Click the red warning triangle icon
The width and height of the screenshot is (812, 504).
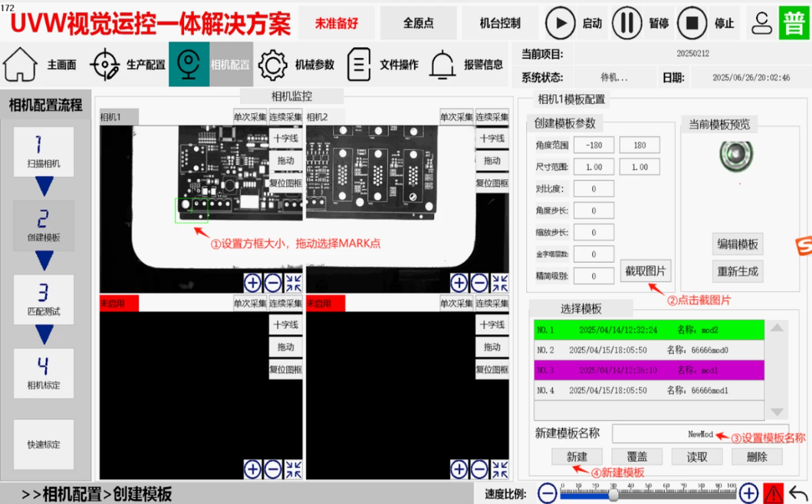pyautogui.click(x=773, y=493)
